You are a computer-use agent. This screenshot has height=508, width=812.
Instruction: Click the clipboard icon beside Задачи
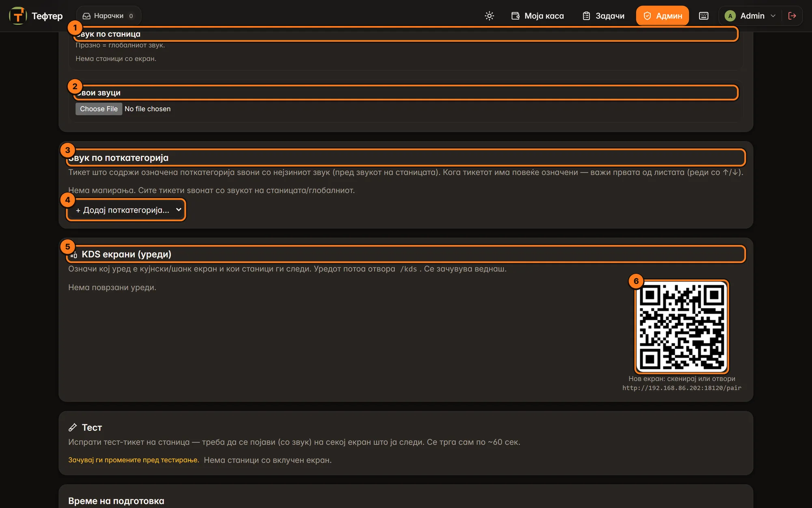tap(586, 16)
